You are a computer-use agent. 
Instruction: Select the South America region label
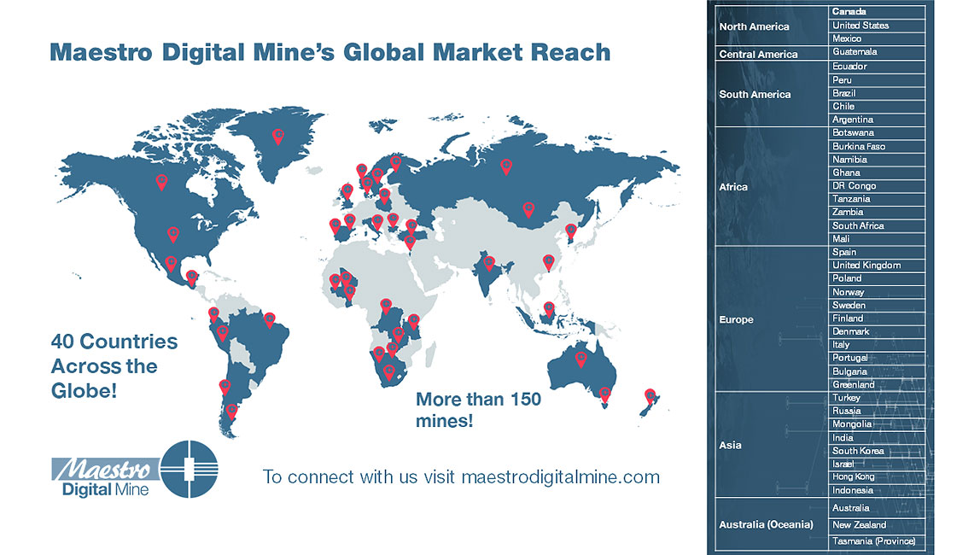pos(755,95)
